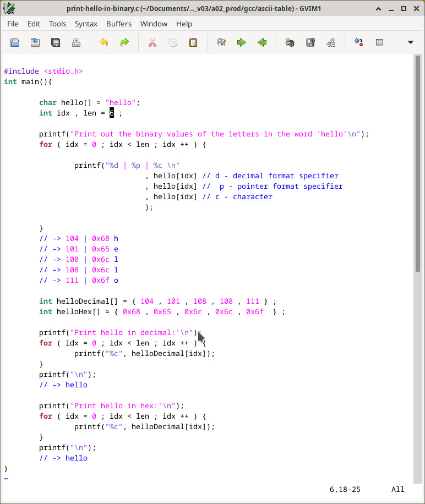
Task: Open the Buffers menu
Action: coord(119,24)
